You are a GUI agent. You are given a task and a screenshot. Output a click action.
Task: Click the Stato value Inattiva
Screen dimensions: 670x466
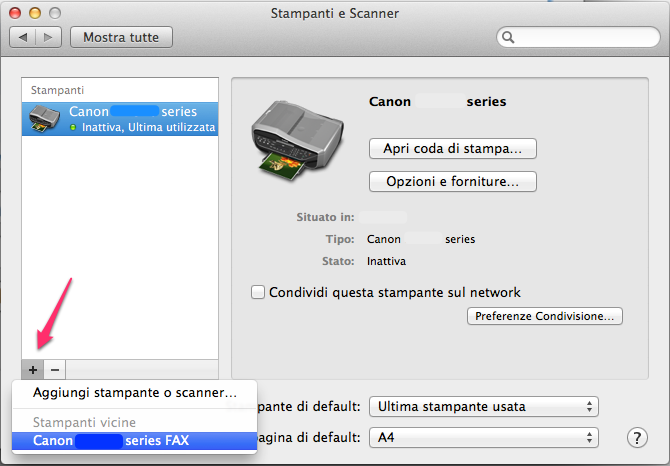[x=386, y=261]
